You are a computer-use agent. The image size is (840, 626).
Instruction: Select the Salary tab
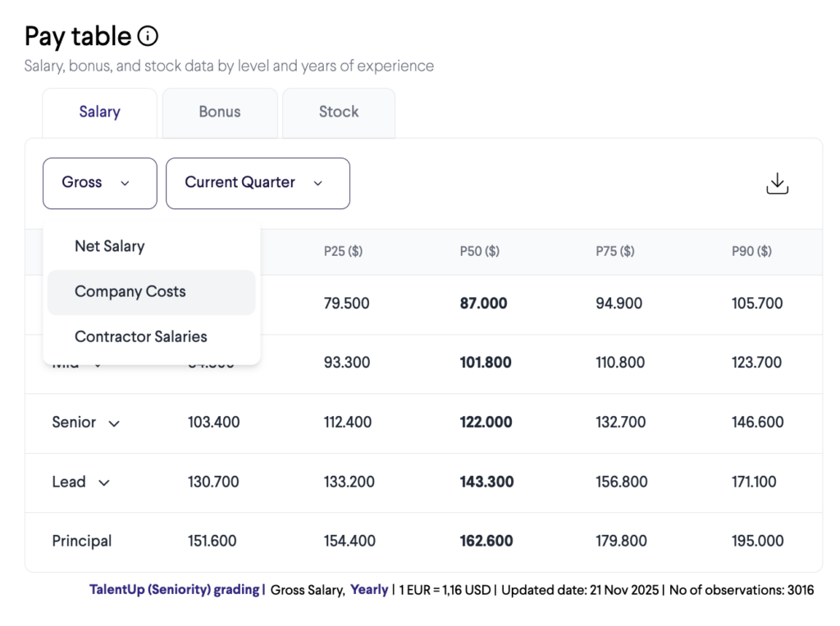tap(99, 112)
